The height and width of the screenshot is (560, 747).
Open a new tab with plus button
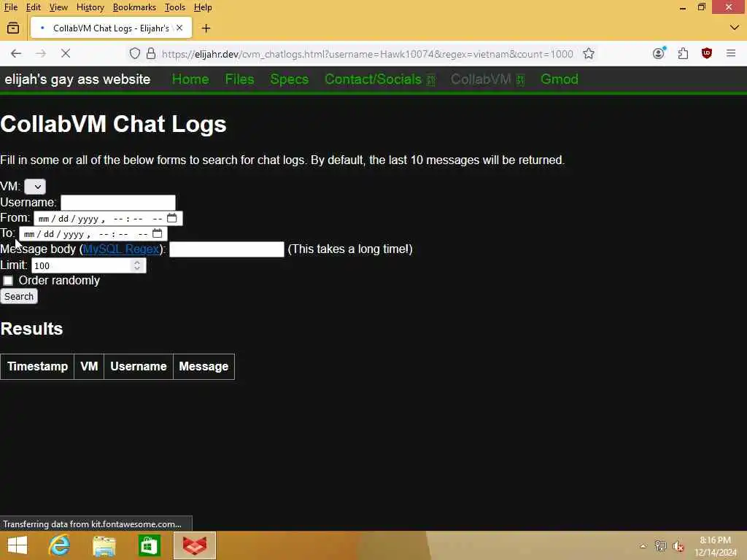pyautogui.click(x=206, y=28)
